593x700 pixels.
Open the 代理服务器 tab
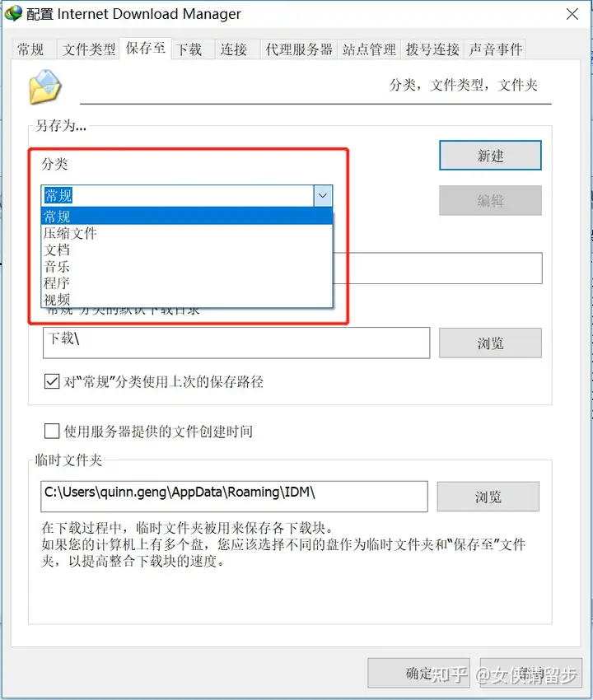pyautogui.click(x=299, y=49)
